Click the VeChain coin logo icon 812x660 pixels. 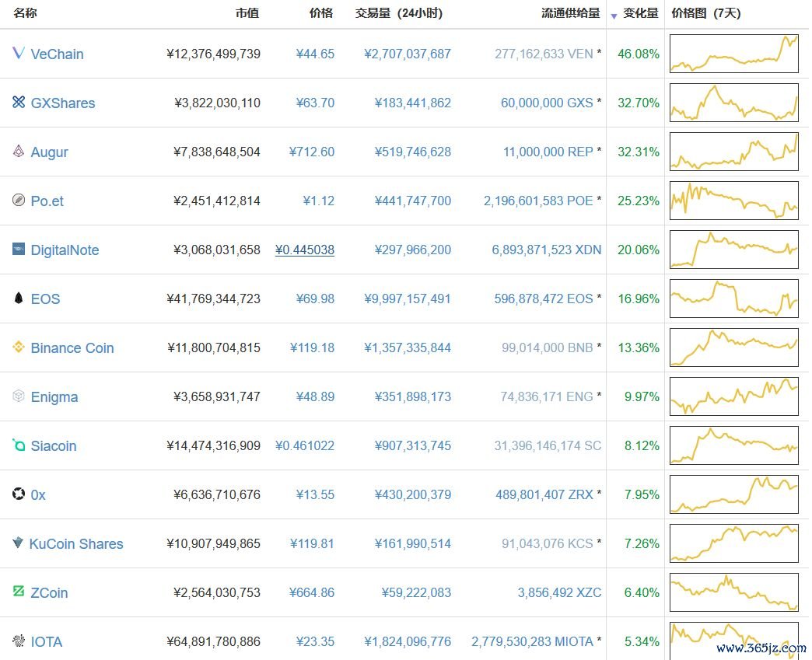coord(19,53)
